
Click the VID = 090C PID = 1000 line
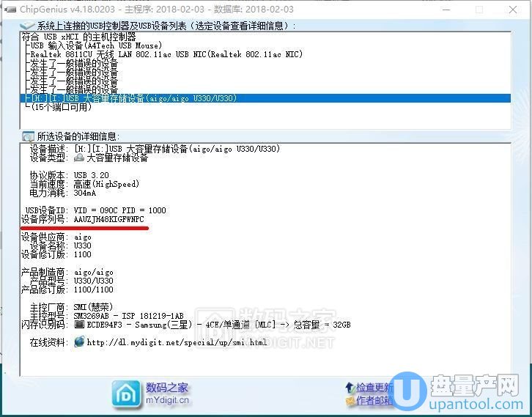[x=119, y=210]
